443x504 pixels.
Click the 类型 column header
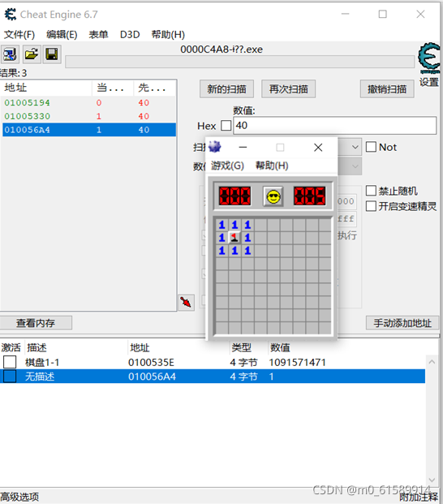241,347
